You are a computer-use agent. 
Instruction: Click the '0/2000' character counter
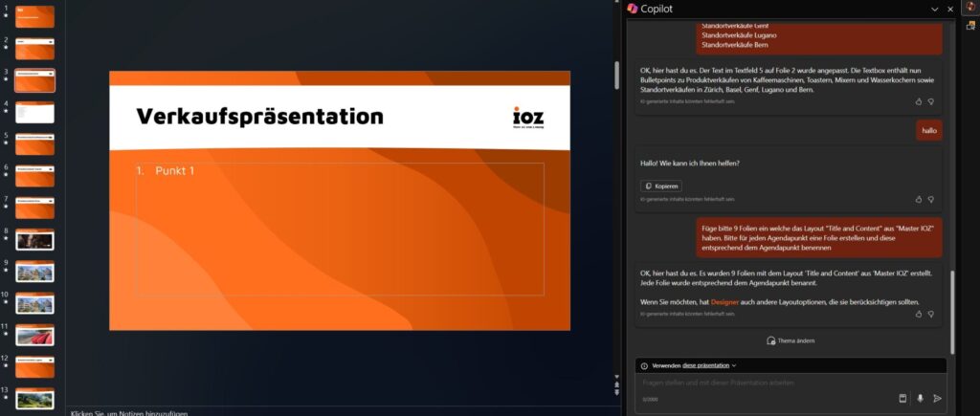click(650, 400)
